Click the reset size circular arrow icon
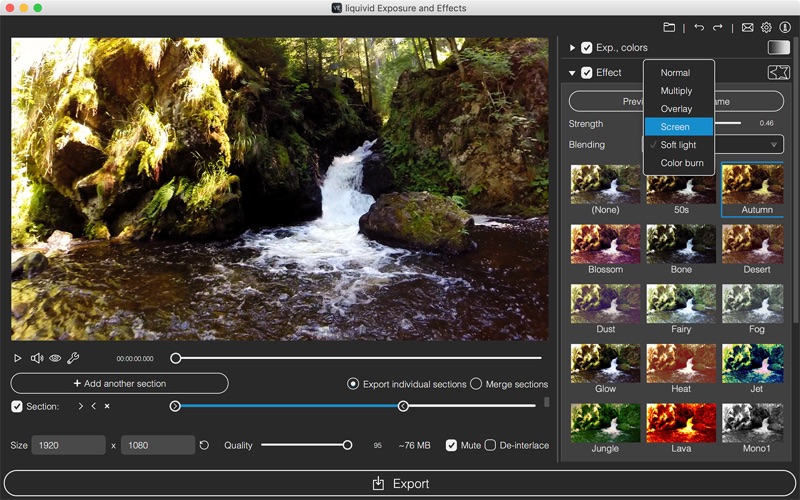Viewport: 800px width, 500px height. (x=204, y=445)
